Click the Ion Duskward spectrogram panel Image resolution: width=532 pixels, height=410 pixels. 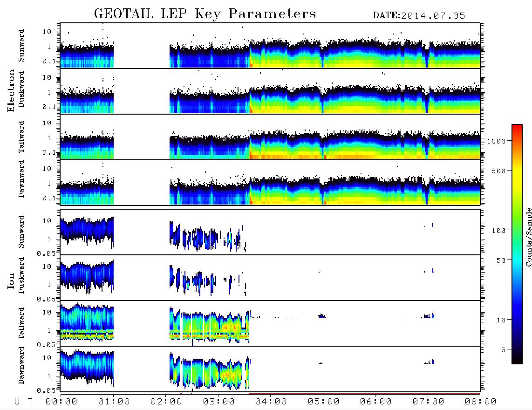(270, 278)
